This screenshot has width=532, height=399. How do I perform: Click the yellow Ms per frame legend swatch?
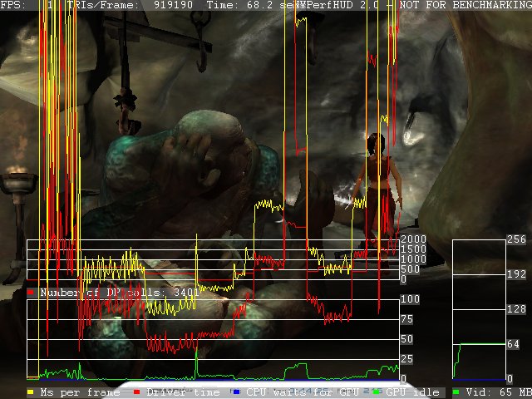click(31, 392)
